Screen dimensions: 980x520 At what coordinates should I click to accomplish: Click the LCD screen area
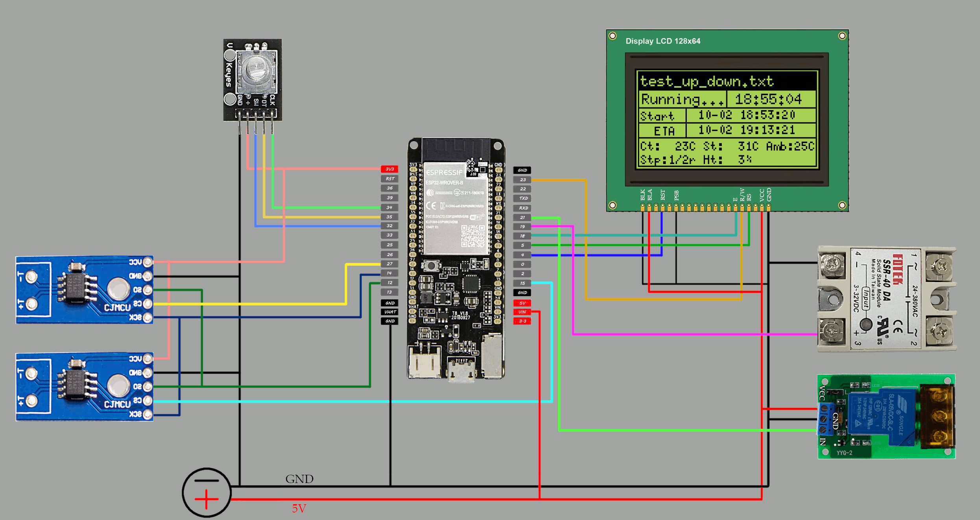pyautogui.click(x=727, y=119)
